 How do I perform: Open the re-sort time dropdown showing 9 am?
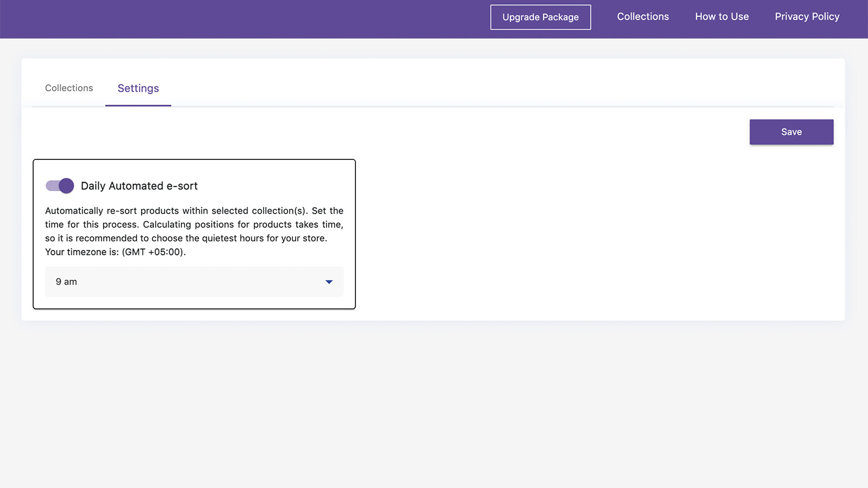coord(194,282)
